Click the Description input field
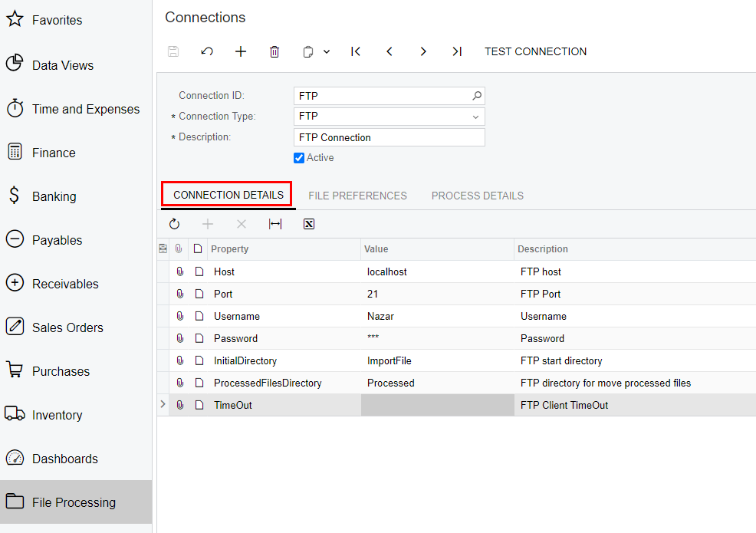This screenshot has width=756, height=533. (x=389, y=137)
